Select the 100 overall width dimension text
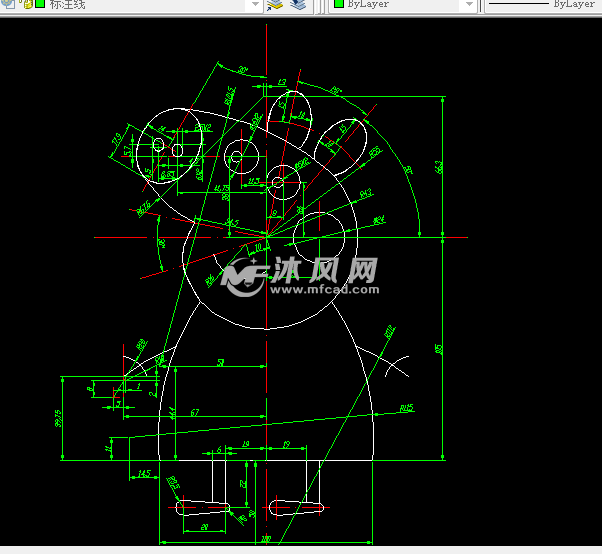 [x=266, y=539]
